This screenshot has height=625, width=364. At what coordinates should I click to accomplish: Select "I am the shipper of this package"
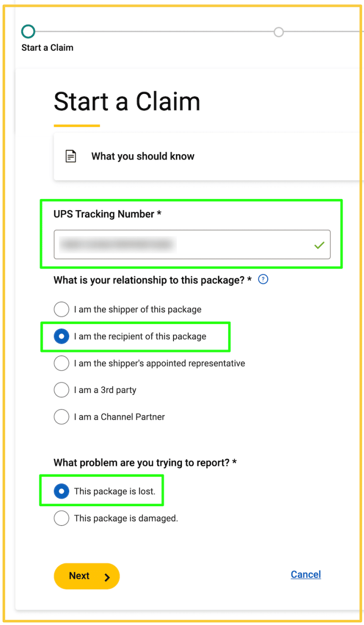tap(61, 309)
